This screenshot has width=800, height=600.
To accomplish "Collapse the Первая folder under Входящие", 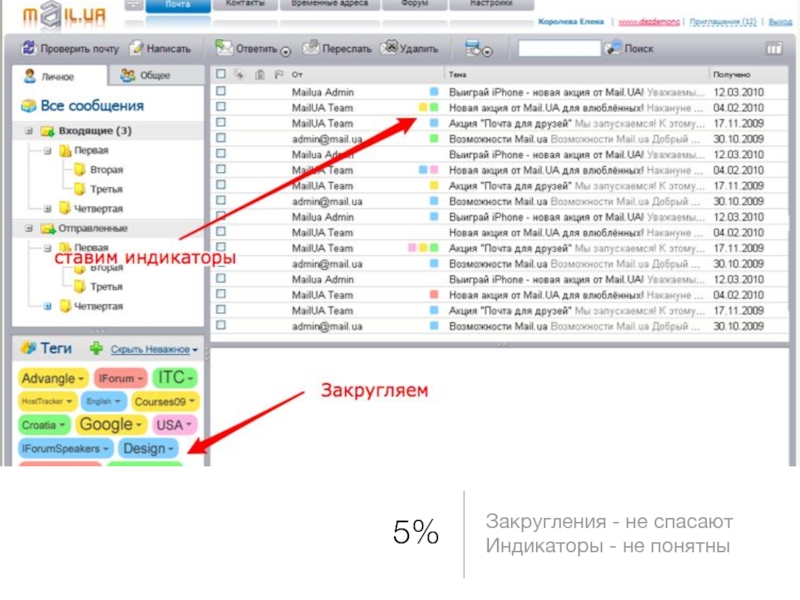I will [47, 151].
